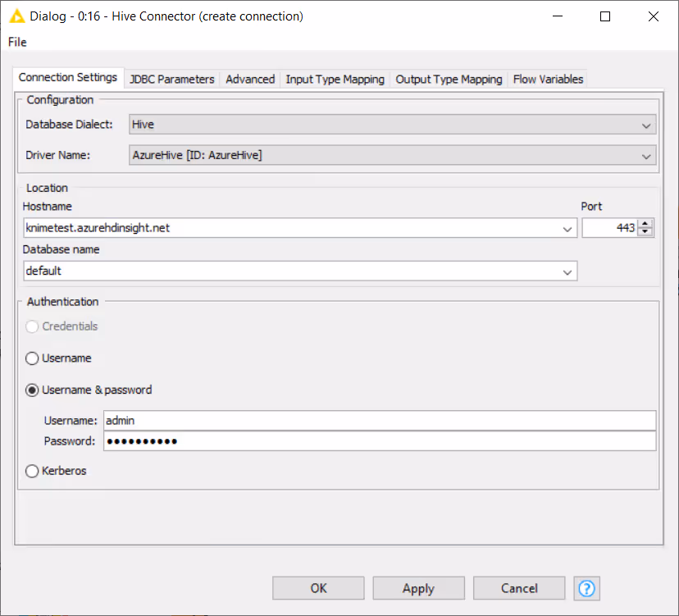Open the Database name dropdown
Screen dimensions: 679x616
[x=567, y=271]
